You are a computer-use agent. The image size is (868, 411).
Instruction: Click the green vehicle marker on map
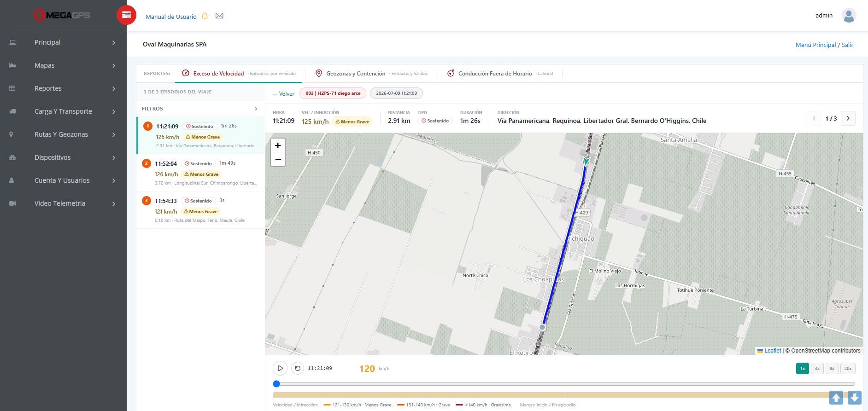[x=586, y=161]
